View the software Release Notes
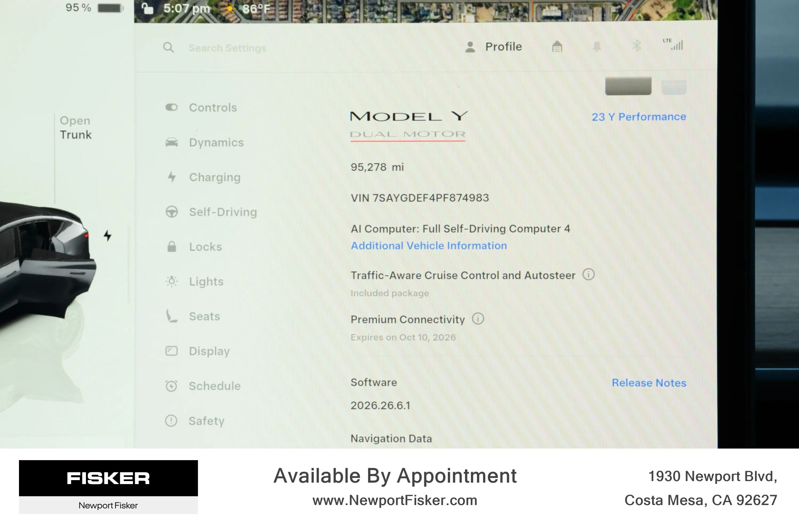This screenshot has width=799, height=532. click(649, 383)
